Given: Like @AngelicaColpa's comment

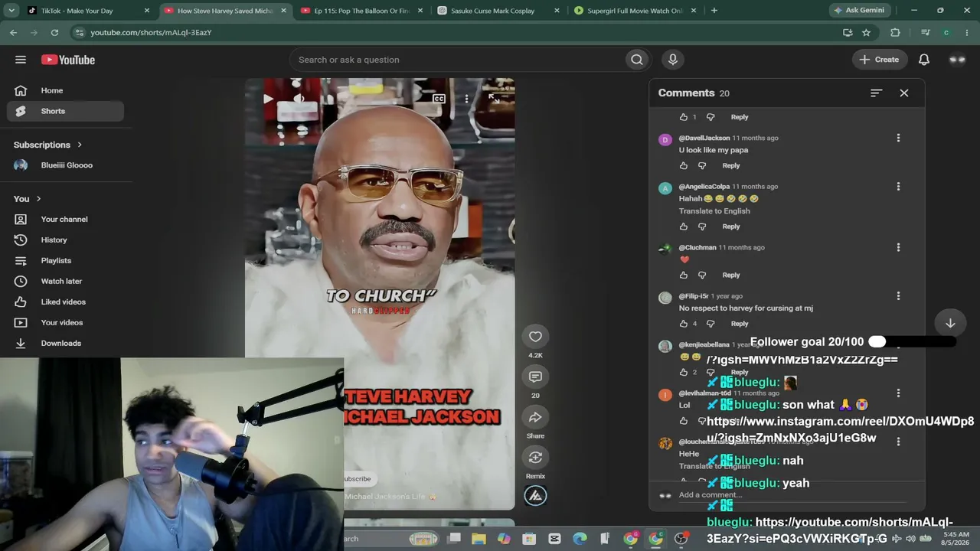Looking at the screenshot, I should (684, 227).
